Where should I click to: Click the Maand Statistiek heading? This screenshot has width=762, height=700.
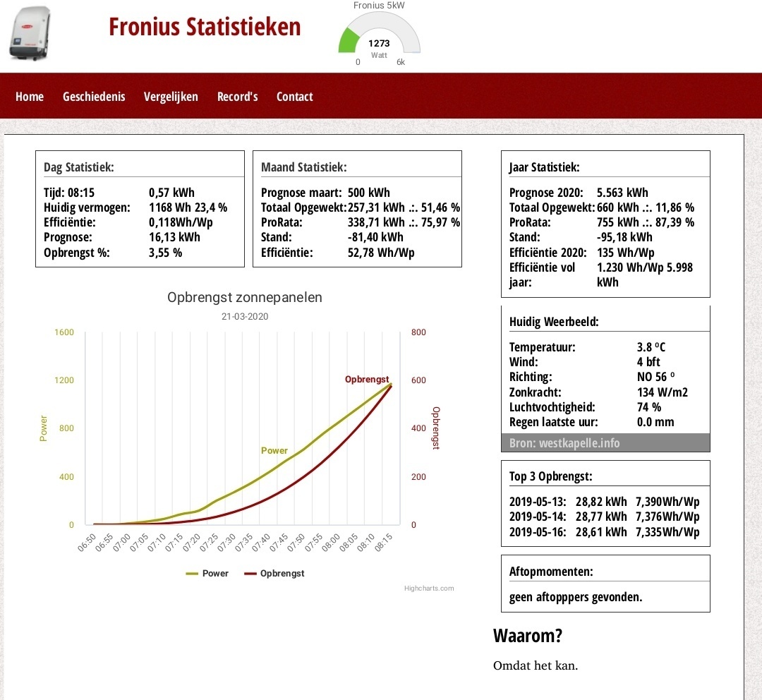coord(303,167)
